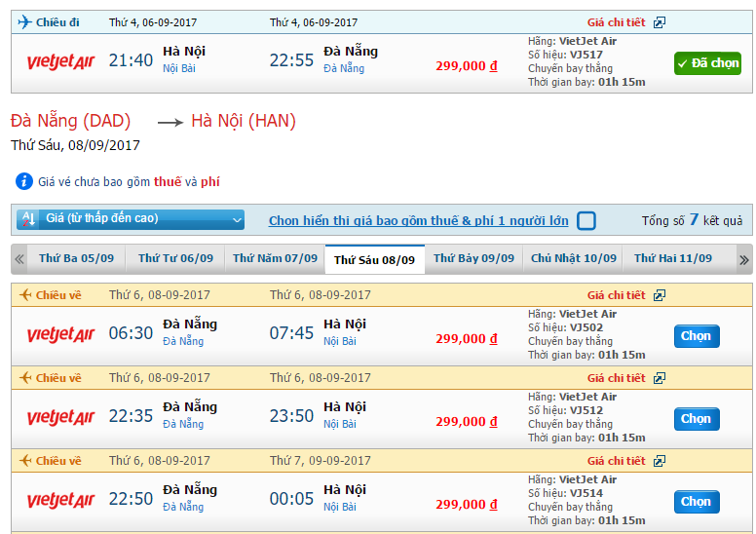Viewport: 756px width, 534px height.
Task: Click VietJet Air logo on the 22:35 flight
Action: coord(60,417)
